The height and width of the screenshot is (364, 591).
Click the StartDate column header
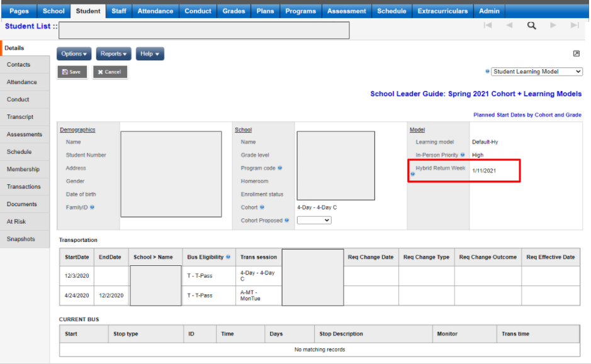tap(77, 257)
